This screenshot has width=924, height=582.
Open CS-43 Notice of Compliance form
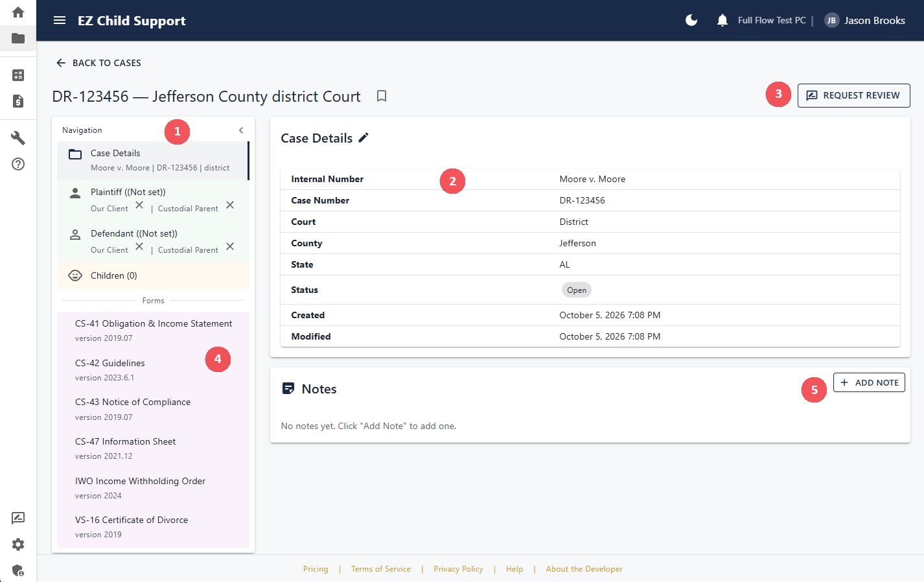(153, 409)
